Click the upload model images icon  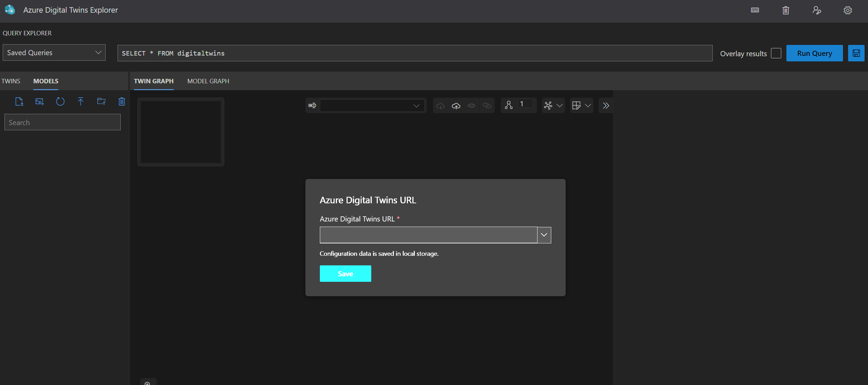tap(39, 101)
